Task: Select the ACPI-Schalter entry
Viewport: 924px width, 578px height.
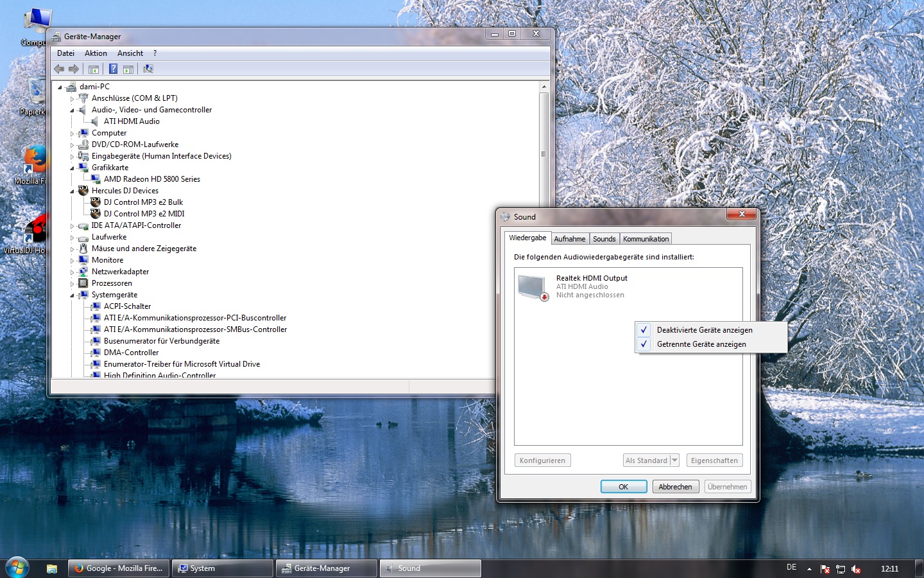Action: click(x=128, y=306)
